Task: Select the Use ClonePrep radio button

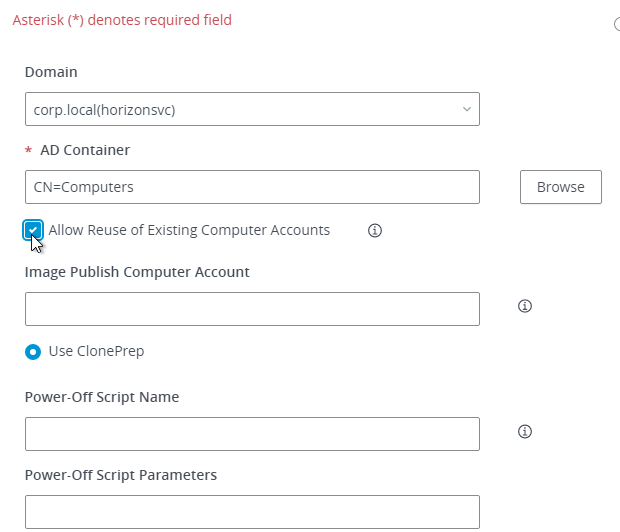Action: [x=33, y=352]
